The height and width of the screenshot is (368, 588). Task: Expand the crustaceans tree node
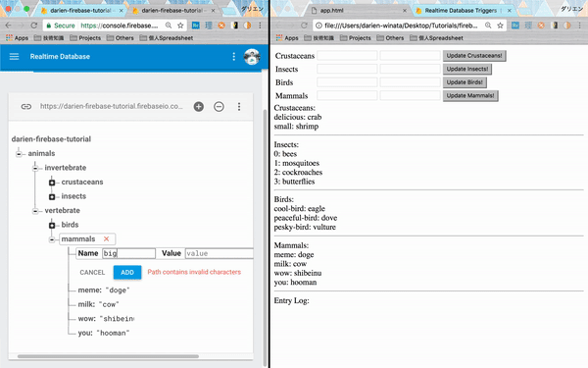(x=52, y=183)
